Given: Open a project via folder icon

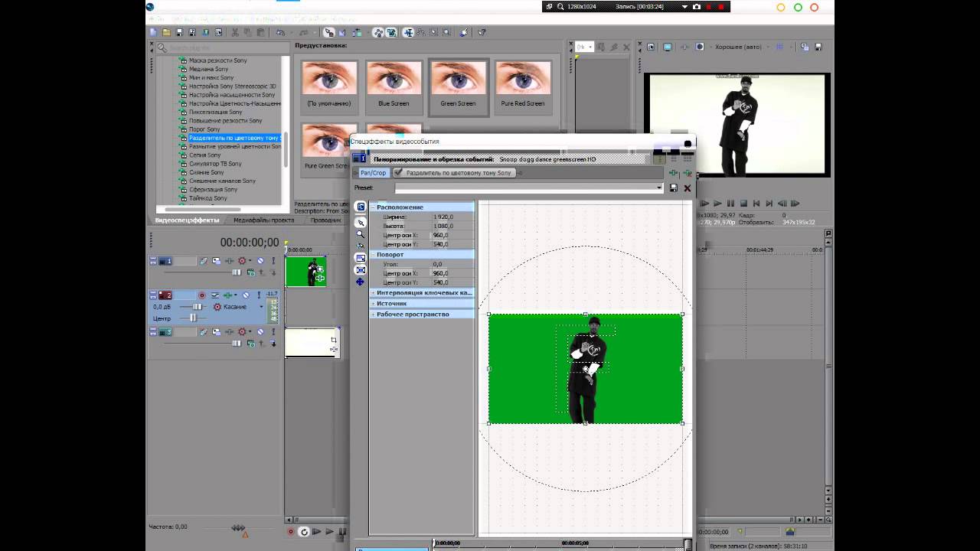Looking at the screenshot, I should pyautogui.click(x=166, y=33).
